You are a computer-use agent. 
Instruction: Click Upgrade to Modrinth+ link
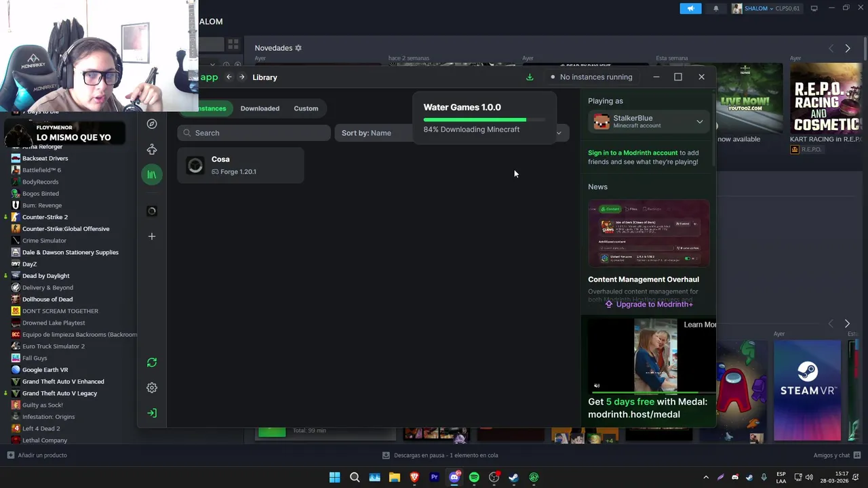[648, 304]
